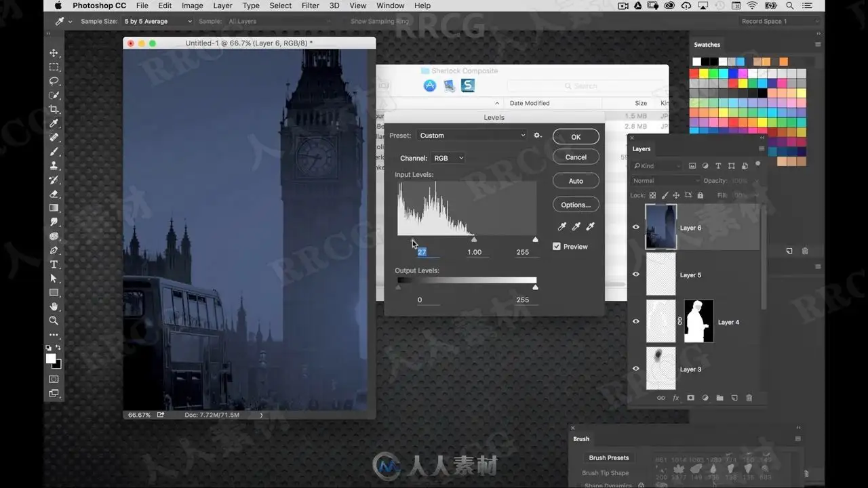
Task: Open the Kind filter dropdown in Layers
Action: pyautogui.click(x=657, y=166)
